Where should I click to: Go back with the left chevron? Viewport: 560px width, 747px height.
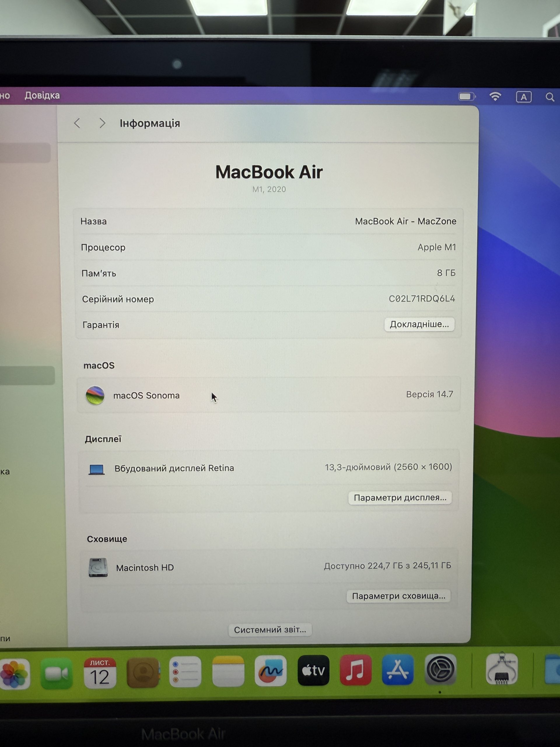click(x=77, y=123)
